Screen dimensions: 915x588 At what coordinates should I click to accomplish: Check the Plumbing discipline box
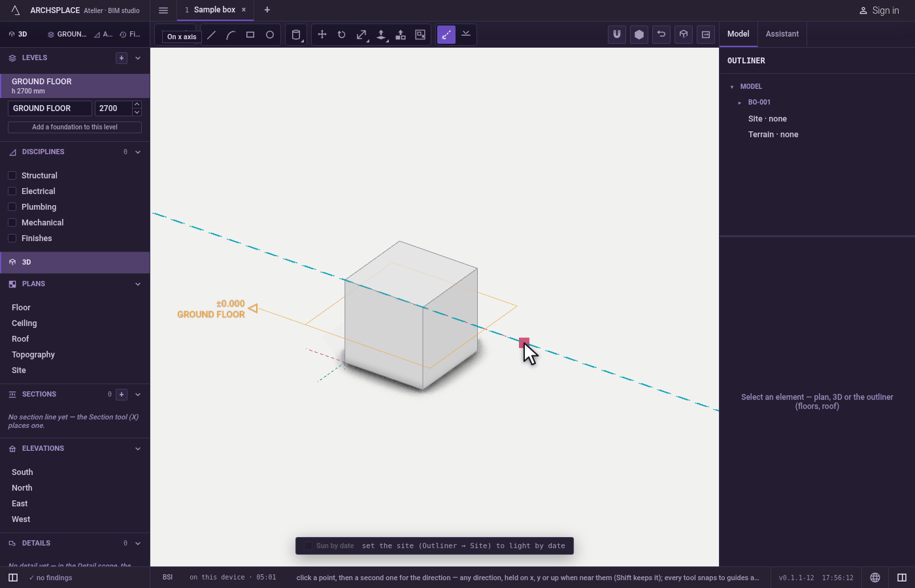coord(12,206)
